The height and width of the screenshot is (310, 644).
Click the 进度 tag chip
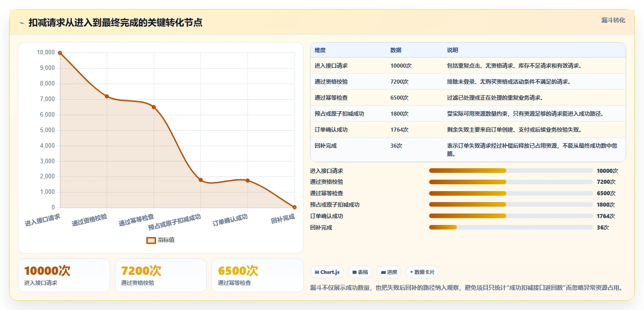click(x=389, y=272)
